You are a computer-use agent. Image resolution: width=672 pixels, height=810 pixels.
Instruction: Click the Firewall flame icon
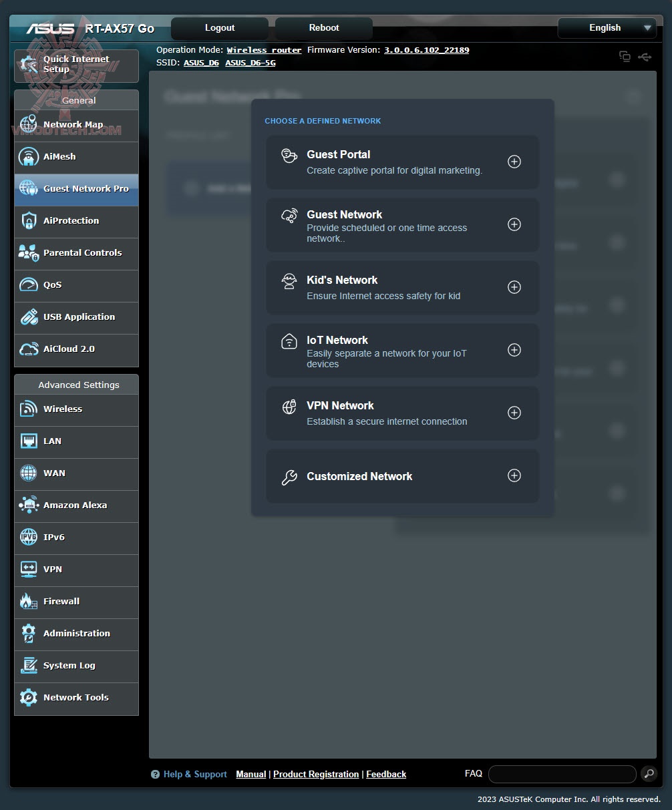29,602
